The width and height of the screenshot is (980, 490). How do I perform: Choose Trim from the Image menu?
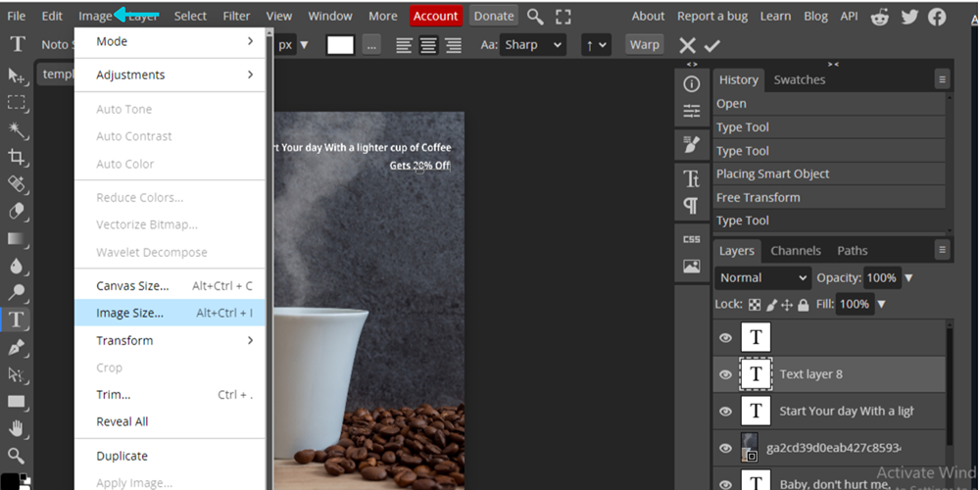click(170, 394)
